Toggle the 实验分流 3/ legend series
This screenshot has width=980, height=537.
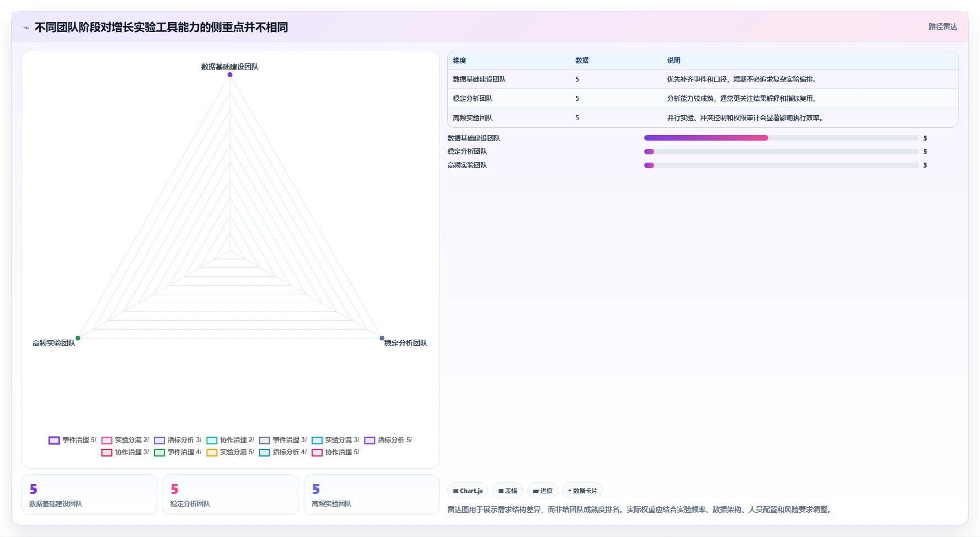(x=335, y=440)
